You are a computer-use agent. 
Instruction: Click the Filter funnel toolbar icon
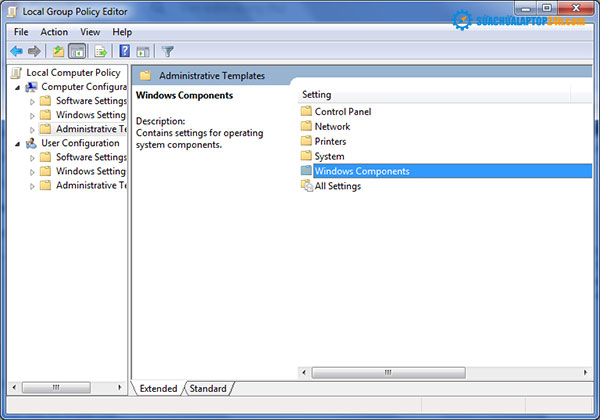pos(167,51)
